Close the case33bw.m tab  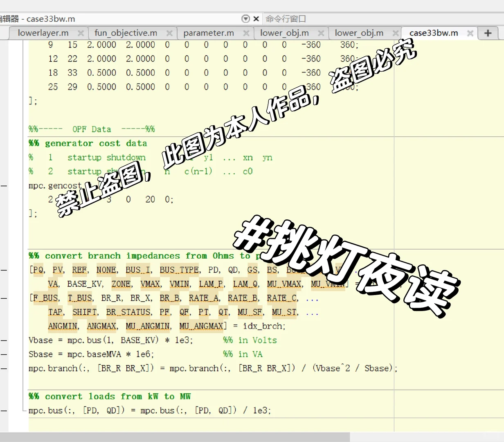(470, 33)
